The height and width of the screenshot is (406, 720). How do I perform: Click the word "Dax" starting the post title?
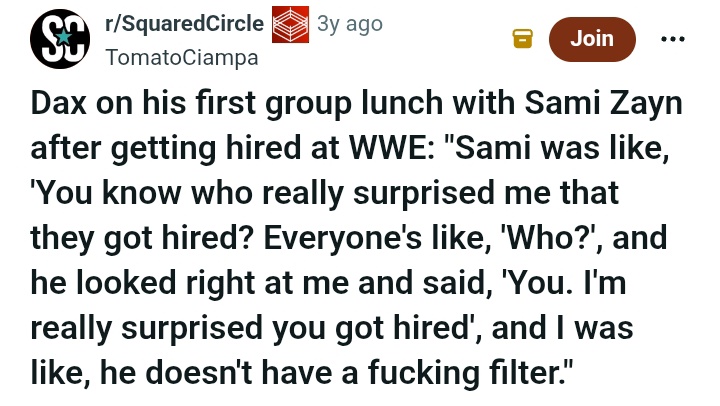pyautogui.click(x=63, y=109)
